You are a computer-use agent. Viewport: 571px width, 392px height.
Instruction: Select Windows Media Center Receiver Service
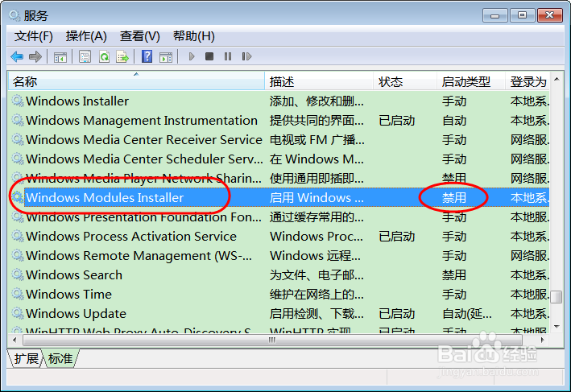(279, 139)
